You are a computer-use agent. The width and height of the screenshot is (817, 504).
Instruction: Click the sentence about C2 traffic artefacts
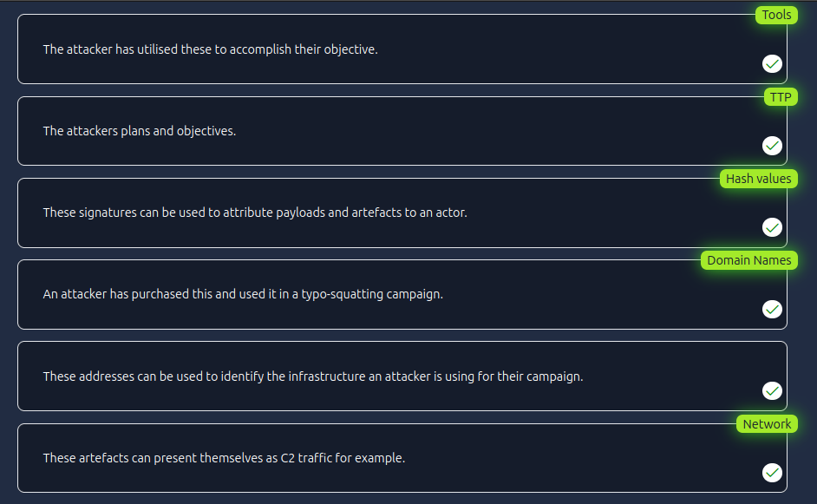tap(224, 458)
